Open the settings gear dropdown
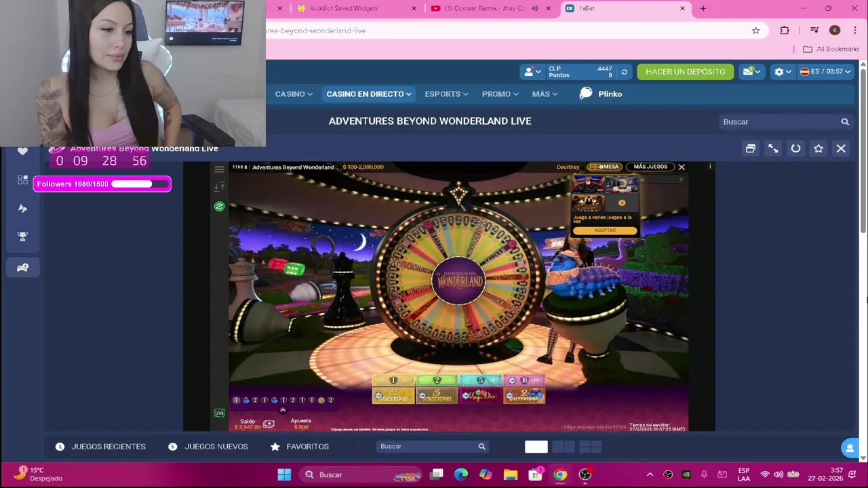 coord(783,71)
